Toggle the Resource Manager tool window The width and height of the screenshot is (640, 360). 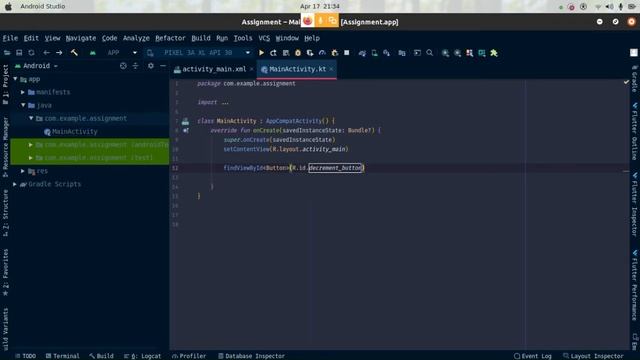pyautogui.click(x=5, y=147)
